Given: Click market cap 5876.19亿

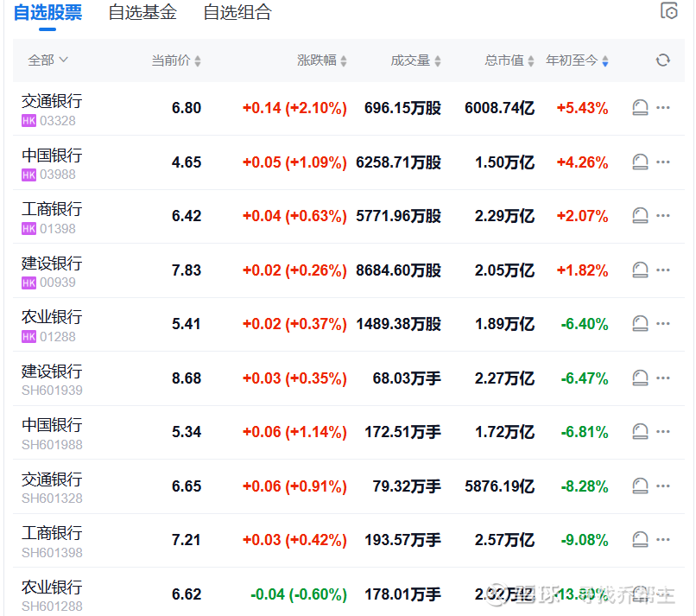Looking at the screenshot, I should click(499, 486).
